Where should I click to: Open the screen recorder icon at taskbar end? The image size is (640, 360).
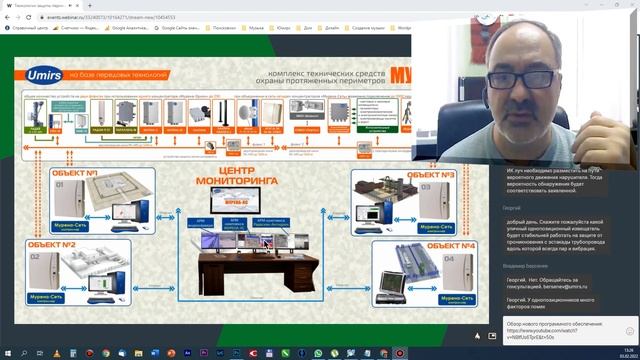(x=400, y=353)
